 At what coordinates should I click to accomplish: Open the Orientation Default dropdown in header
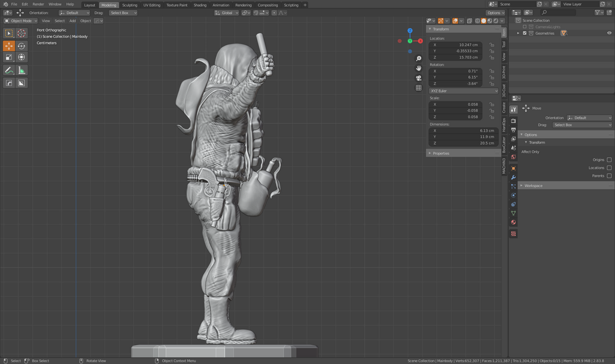(74, 13)
